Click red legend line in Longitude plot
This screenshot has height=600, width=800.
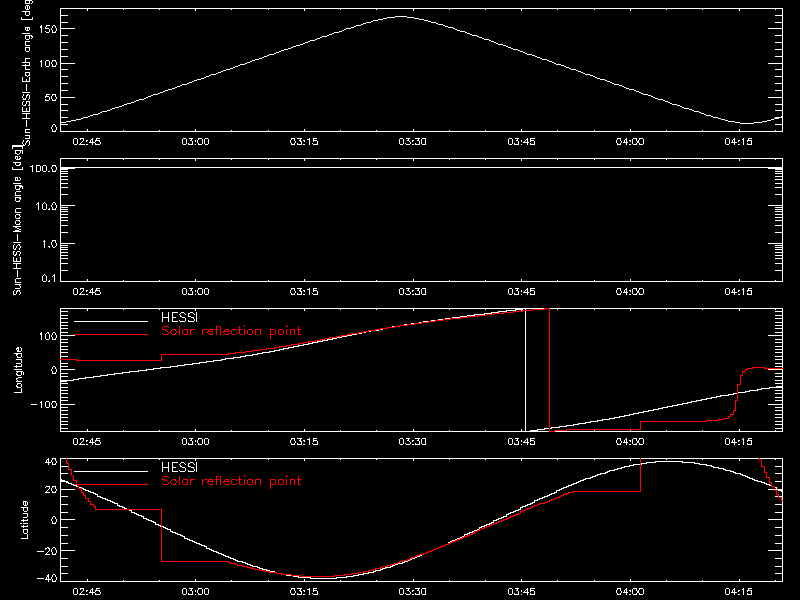click(x=111, y=335)
